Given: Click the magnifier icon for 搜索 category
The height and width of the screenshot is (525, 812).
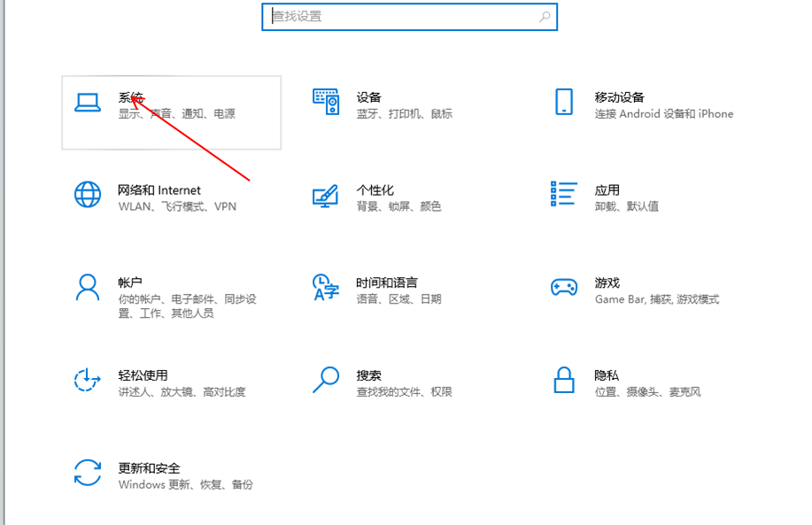Looking at the screenshot, I should 326,380.
